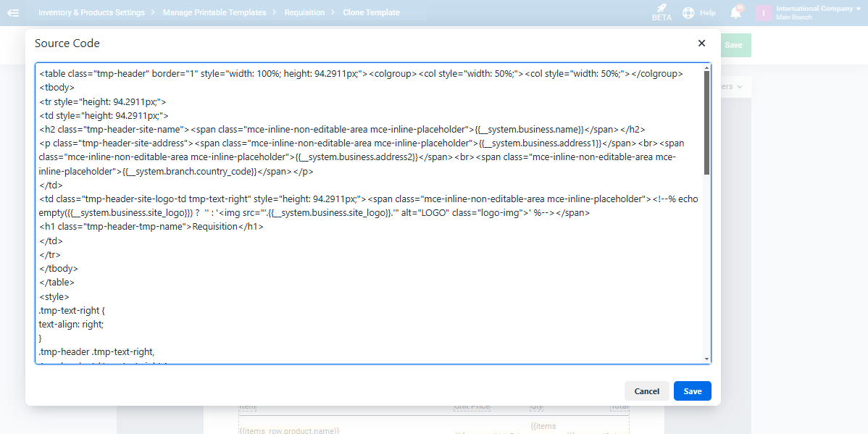Go to Manage Printable Templates breadcrumb
868x434 pixels.
pyautogui.click(x=214, y=12)
